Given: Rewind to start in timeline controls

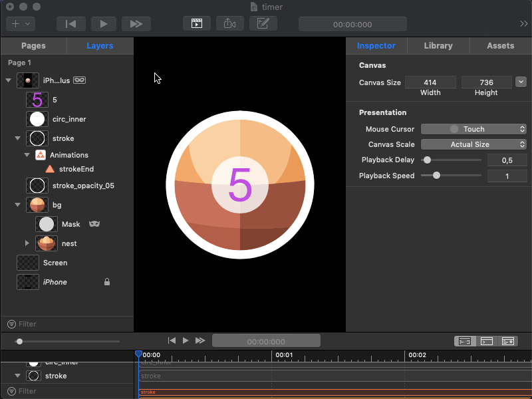Looking at the screenshot, I should 172,340.
